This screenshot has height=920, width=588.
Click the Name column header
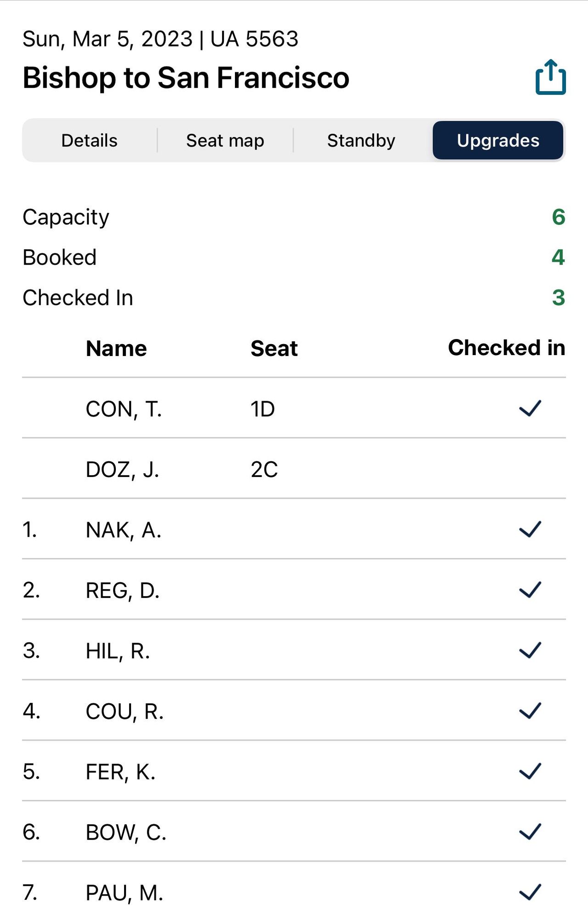tap(116, 348)
